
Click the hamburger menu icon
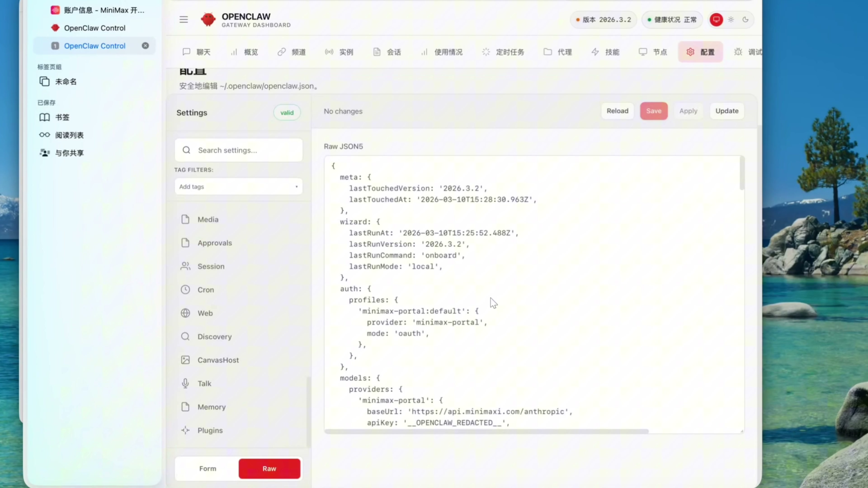[183, 19]
